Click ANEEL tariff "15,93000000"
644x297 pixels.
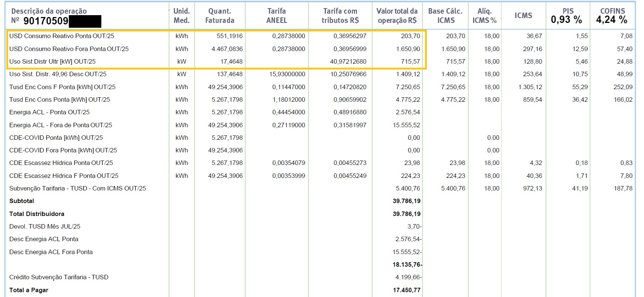tap(287, 74)
